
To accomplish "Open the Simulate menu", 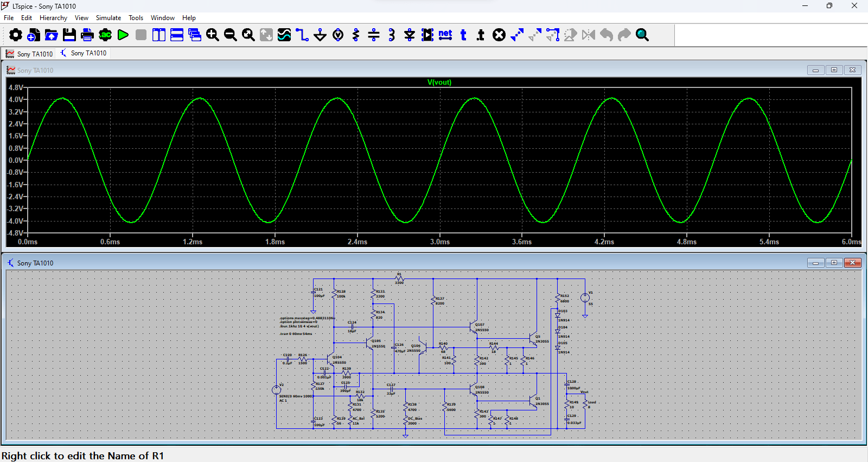I will click(108, 18).
